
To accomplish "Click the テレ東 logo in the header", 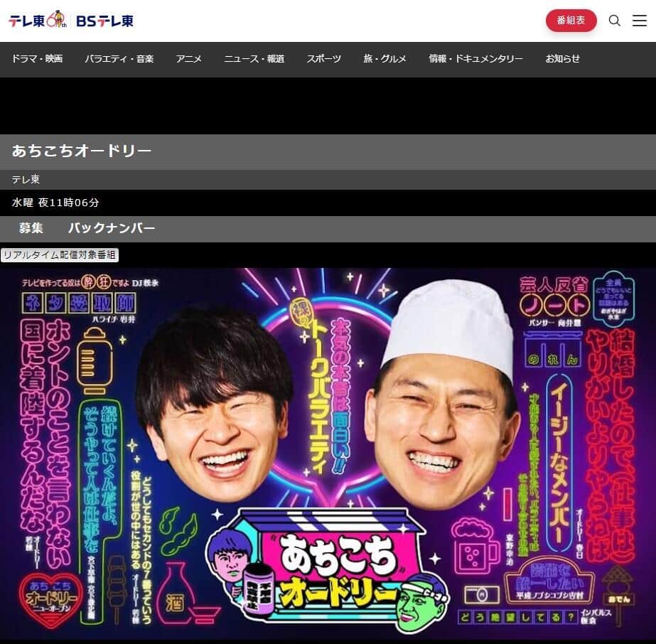I will pos(28,21).
